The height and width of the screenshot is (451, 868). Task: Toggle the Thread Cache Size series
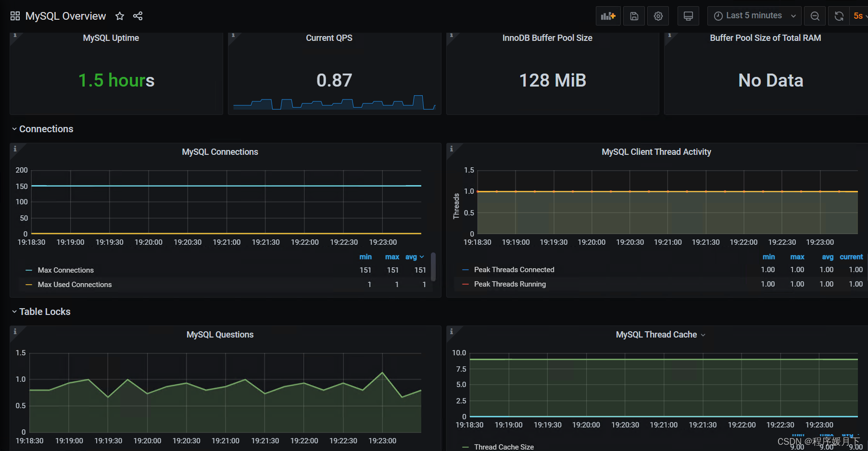click(x=504, y=447)
